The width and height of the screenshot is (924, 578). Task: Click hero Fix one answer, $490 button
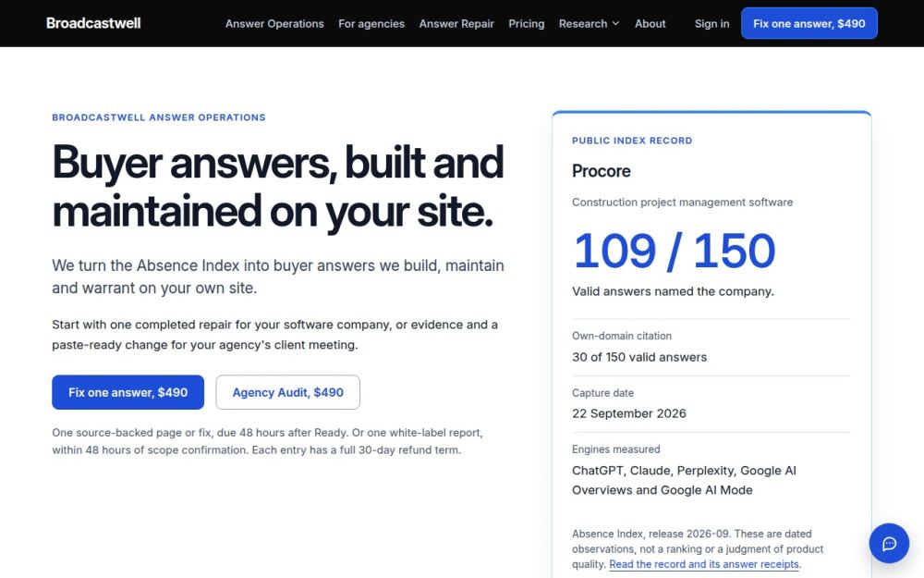[128, 392]
